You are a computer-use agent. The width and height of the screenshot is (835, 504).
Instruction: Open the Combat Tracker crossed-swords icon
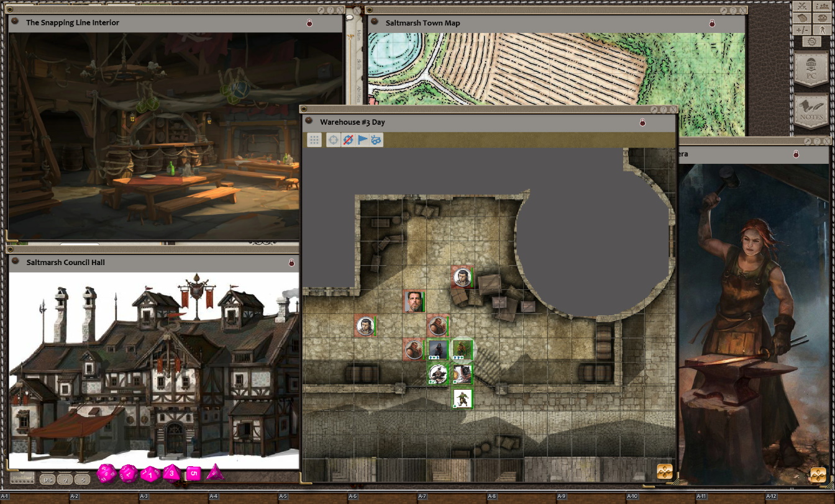802,6
